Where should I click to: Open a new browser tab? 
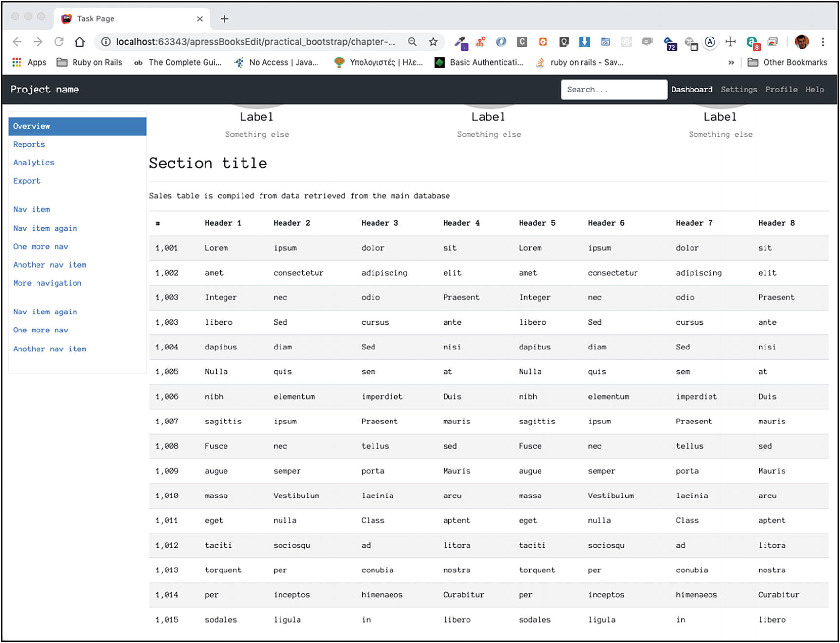click(224, 19)
